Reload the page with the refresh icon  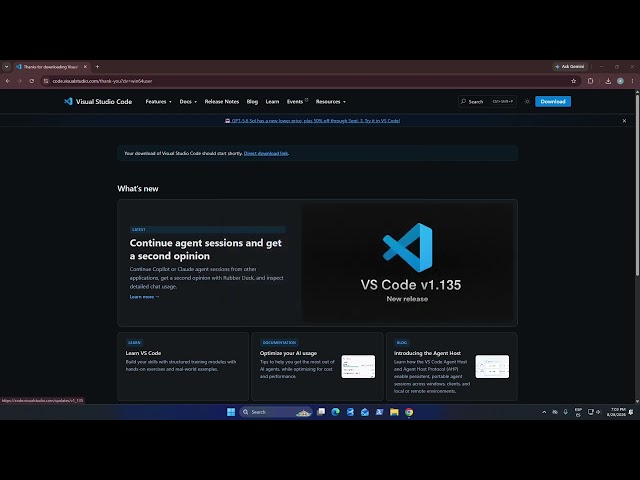pos(31,81)
